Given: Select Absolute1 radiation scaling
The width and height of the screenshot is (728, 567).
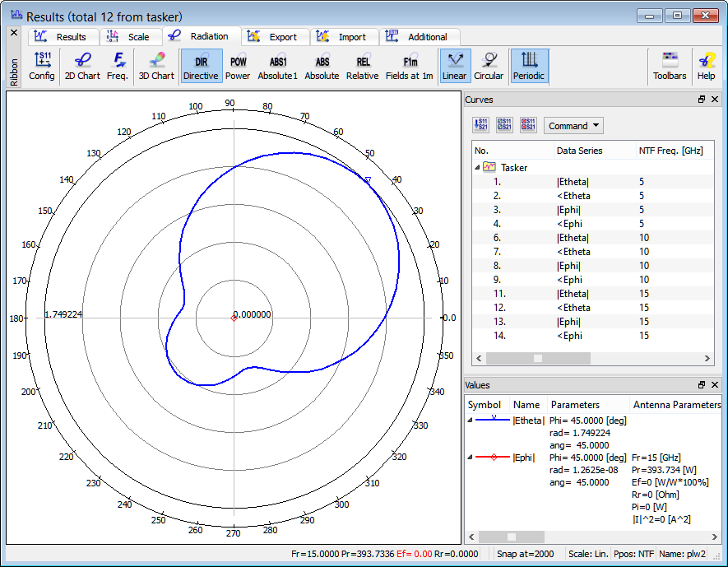Looking at the screenshot, I should [277, 66].
